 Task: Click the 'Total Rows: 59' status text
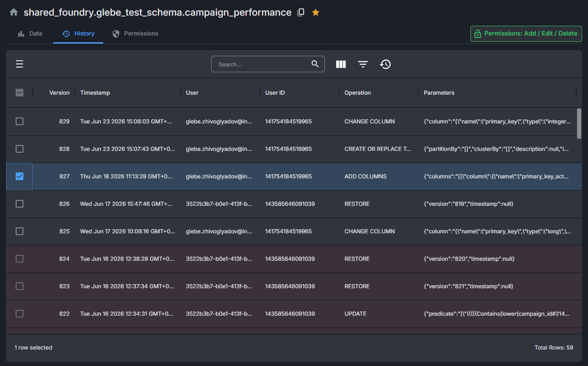pos(554,347)
